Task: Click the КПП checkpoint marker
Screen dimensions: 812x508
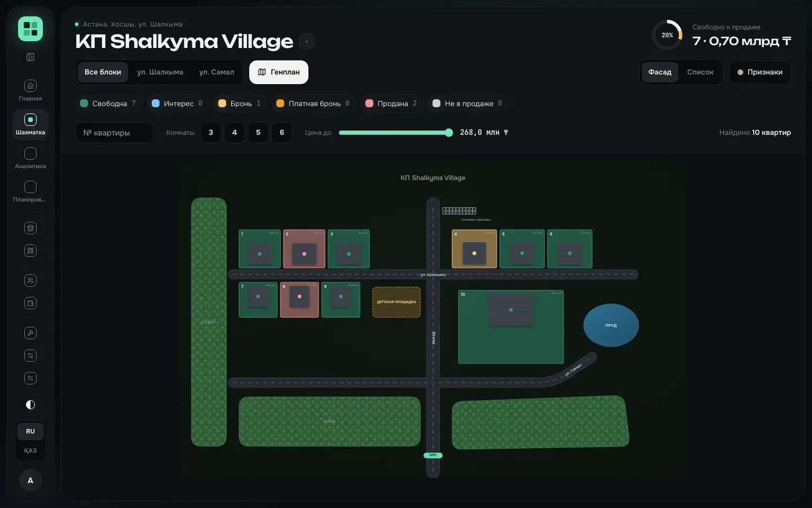Action: coord(433,456)
